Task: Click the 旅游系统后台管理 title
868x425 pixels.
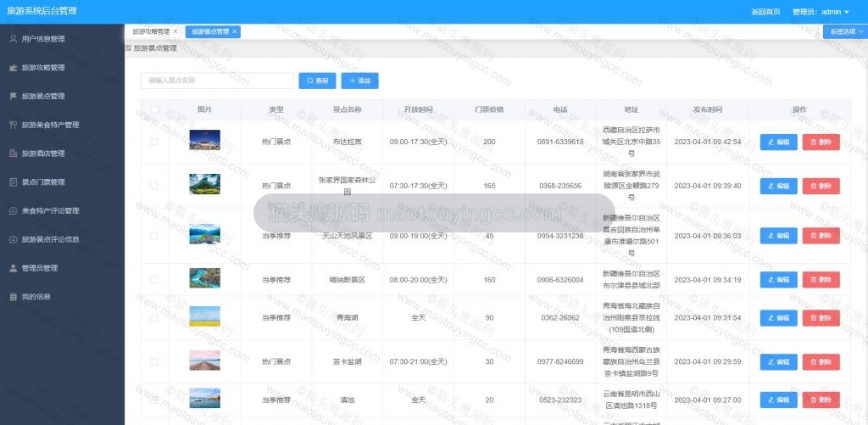Action: [x=42, y=11]
